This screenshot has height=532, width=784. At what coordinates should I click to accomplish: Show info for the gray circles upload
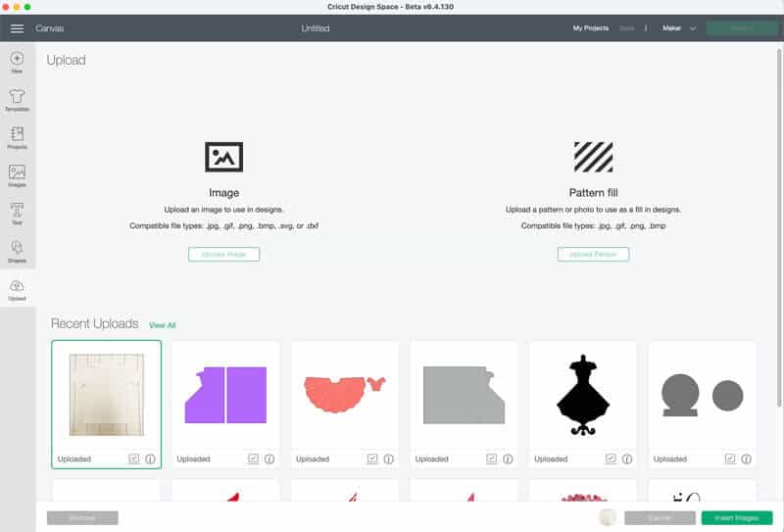[x=746, y=459]
